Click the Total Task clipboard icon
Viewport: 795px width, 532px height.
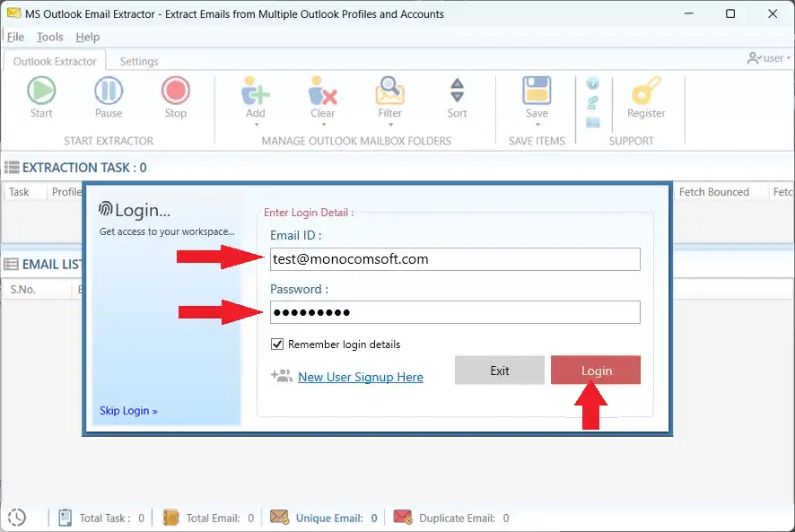(x=65, y=518)
